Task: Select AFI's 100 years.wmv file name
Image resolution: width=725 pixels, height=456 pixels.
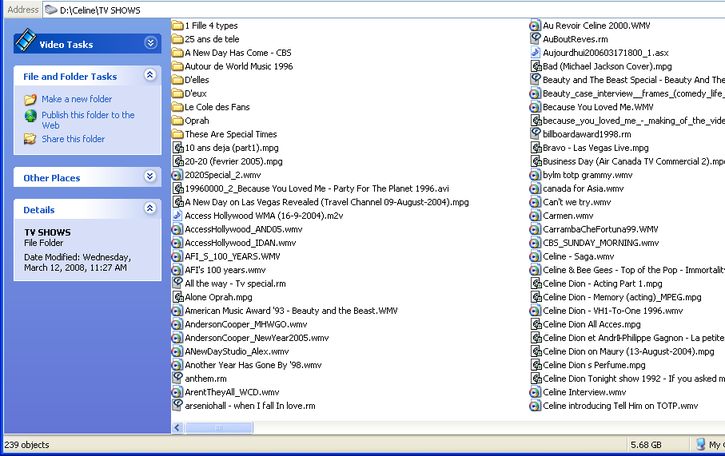Action: point(225,270)
